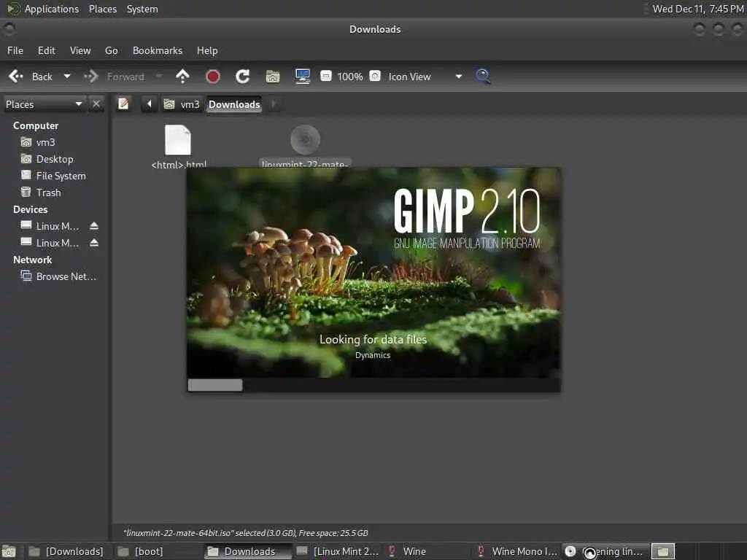Viewport: 747px width, 560px height.
Task: Open the Edit menu
Action: pyautogui.click(x=46, y=50)
